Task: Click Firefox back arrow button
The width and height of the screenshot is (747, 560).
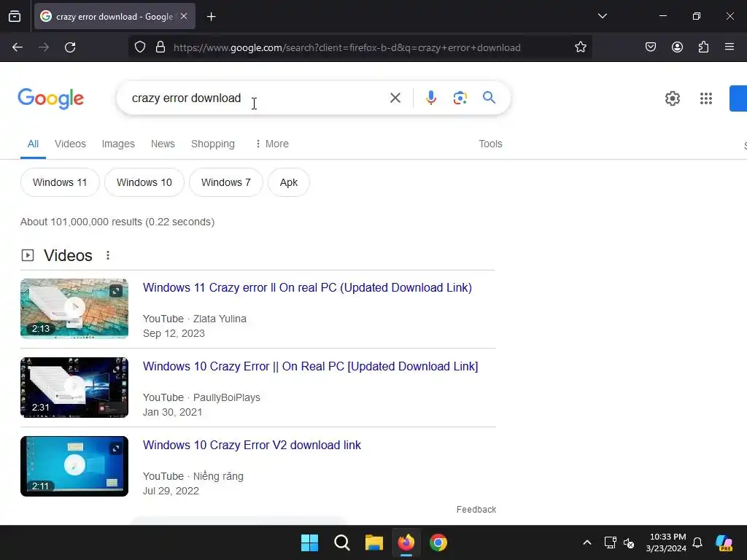Action: (18, 47)
